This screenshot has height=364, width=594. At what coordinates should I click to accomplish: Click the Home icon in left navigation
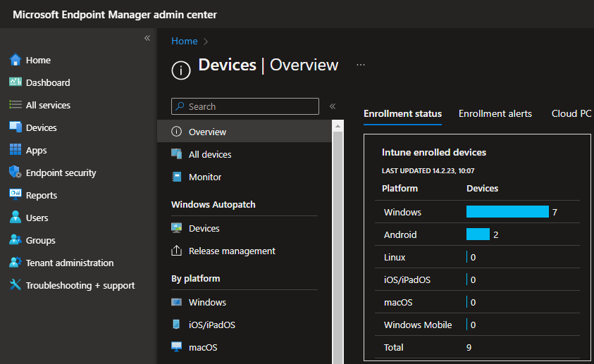[15, 60]
